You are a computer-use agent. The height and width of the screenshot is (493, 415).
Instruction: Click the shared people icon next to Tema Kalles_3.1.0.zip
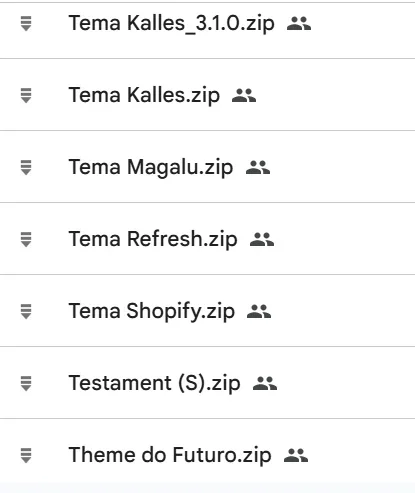[299, 24]
